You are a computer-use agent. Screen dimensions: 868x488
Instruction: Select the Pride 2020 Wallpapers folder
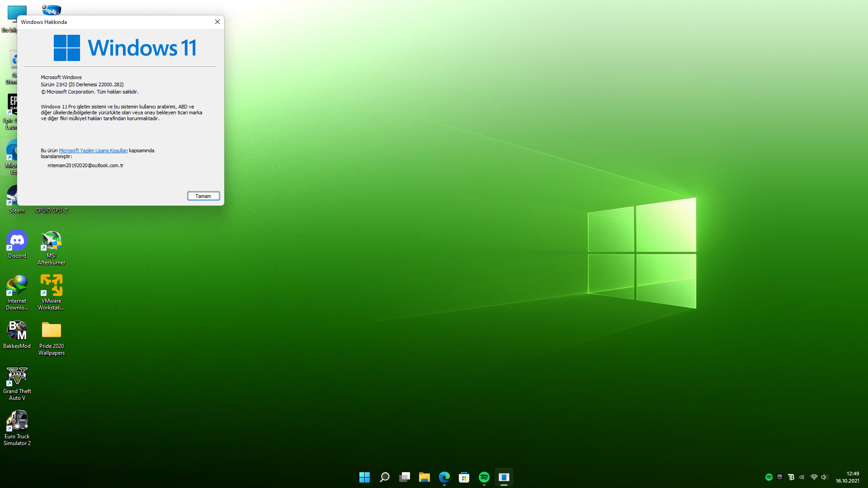51,337
